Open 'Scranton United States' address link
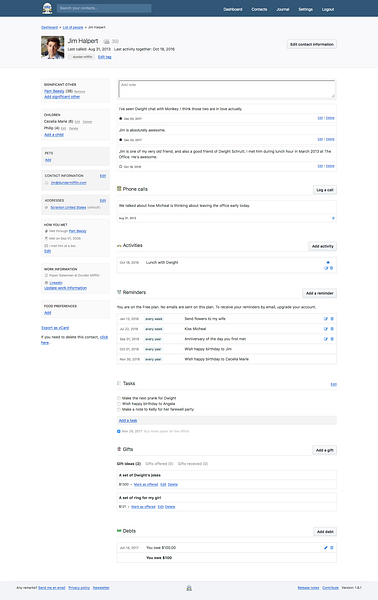Screen dimensions: 378x600 pyautogui.click(x=68, y=207)
